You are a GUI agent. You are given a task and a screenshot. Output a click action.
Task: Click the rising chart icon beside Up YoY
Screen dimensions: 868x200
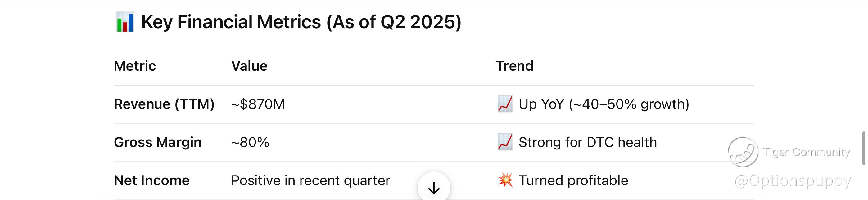[x=505, y=104]
